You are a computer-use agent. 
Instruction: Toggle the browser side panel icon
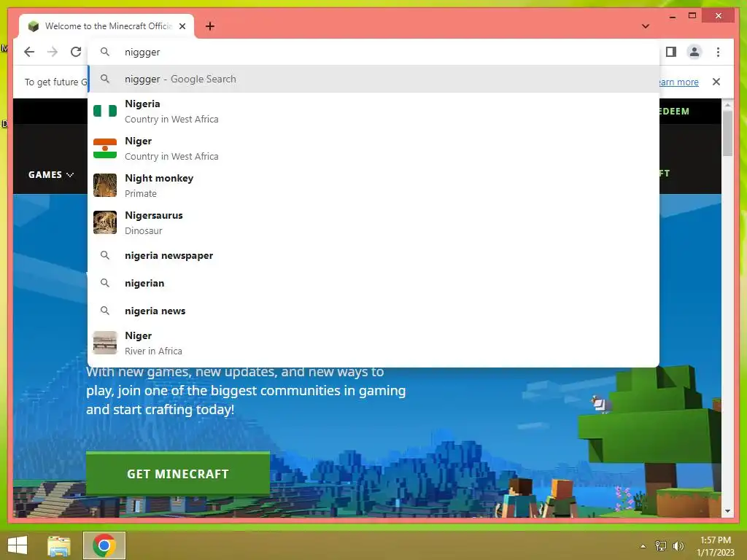pyautogui.click(x=671, y=52)
